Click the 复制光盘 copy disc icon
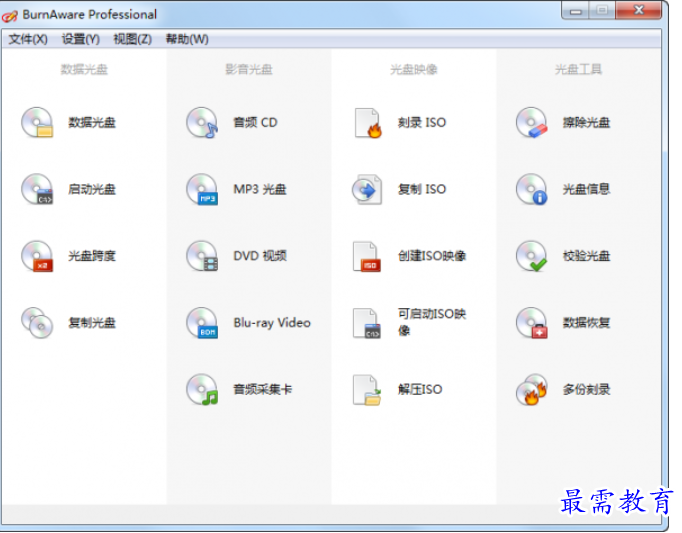 (37, 323)
